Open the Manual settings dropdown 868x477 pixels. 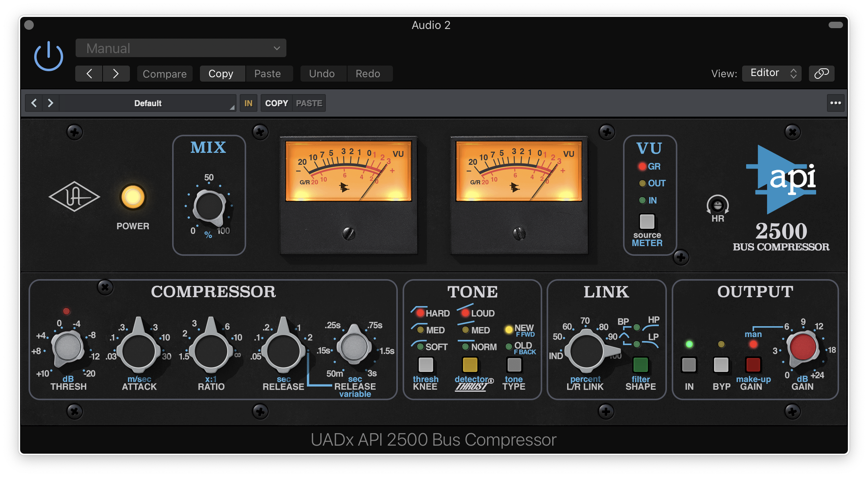(x=181, y=48)
